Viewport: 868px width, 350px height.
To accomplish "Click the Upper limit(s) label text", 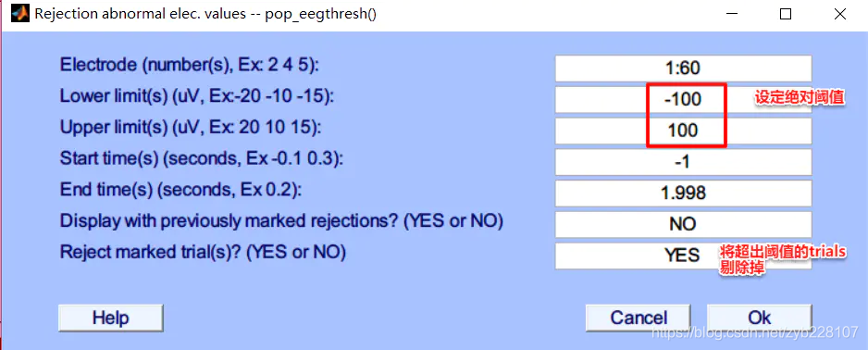I will [191, 128].
